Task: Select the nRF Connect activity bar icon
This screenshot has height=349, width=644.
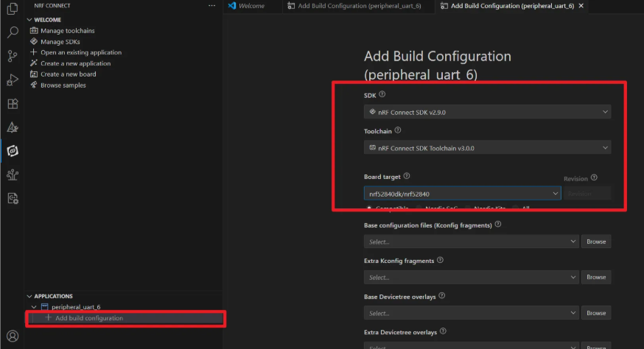Action: pyautogui.click(x=12, y=151)
